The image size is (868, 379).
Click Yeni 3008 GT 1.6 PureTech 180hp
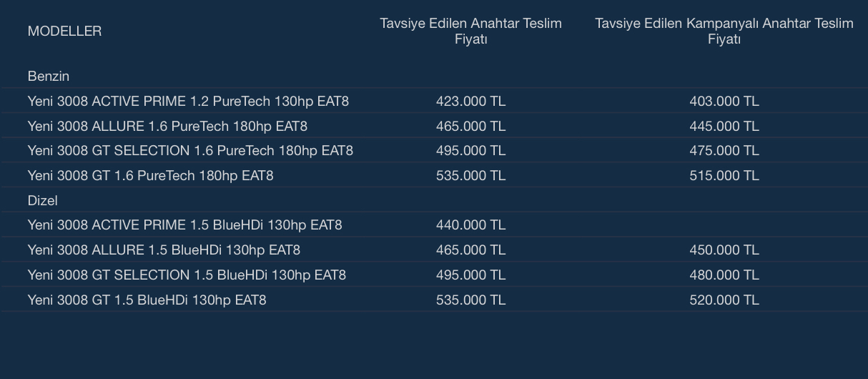(x=150, y=175)
